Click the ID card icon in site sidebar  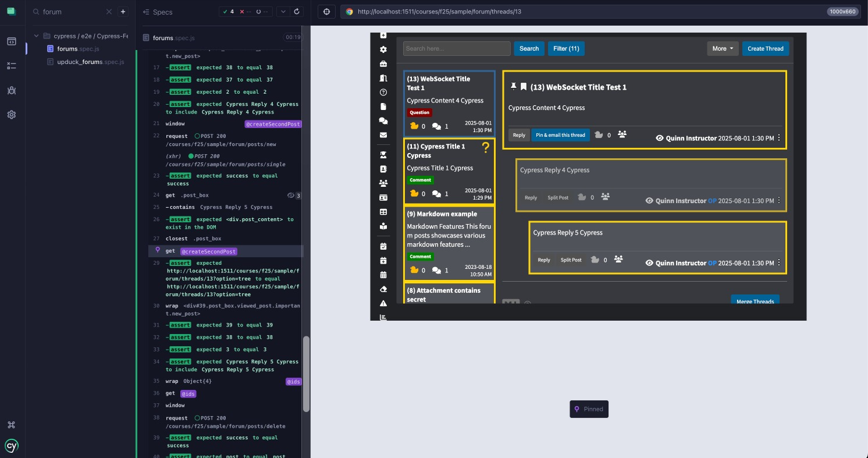[x=383, y=198]
